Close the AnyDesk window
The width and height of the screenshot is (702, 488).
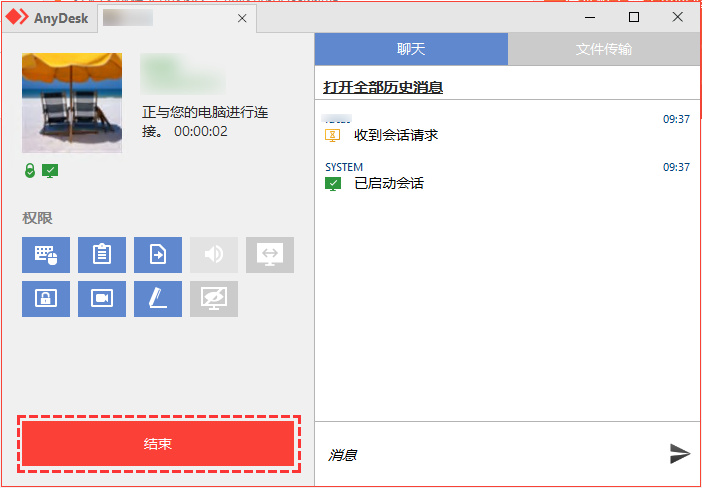(x=677, y=17)
